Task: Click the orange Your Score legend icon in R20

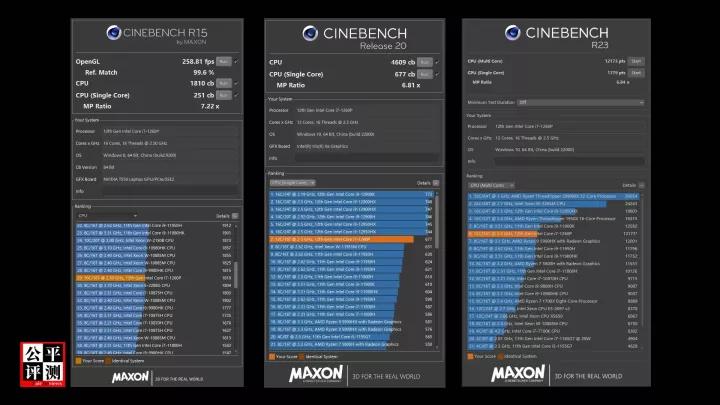Action: click(271, 356)
